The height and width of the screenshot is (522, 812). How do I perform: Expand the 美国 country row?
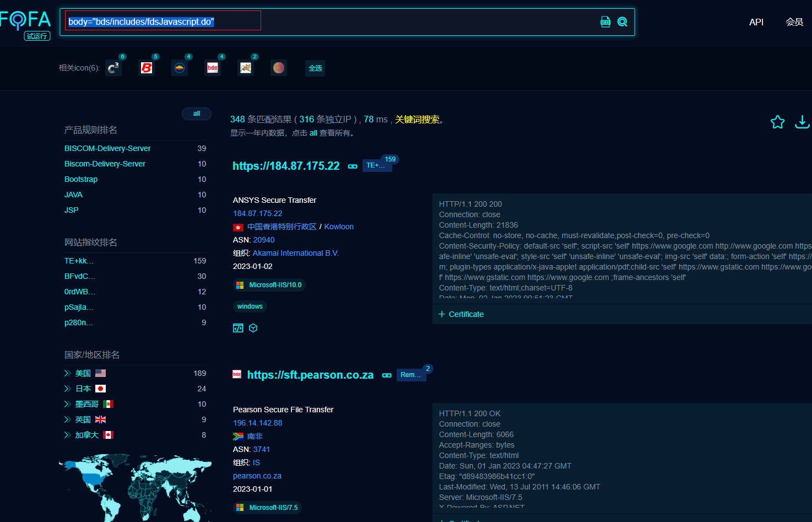pyautogui.click(x=68, y=373)
